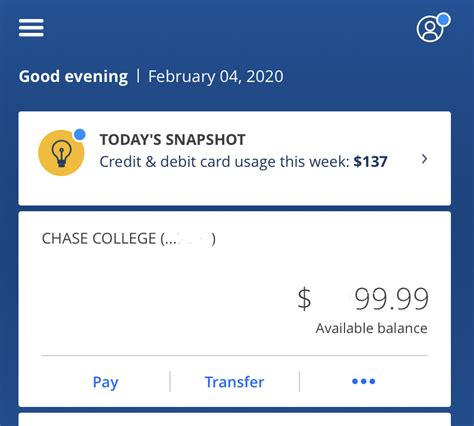
Task: Tap the yellow lightbulb insights icon
Action: point(61,153)
